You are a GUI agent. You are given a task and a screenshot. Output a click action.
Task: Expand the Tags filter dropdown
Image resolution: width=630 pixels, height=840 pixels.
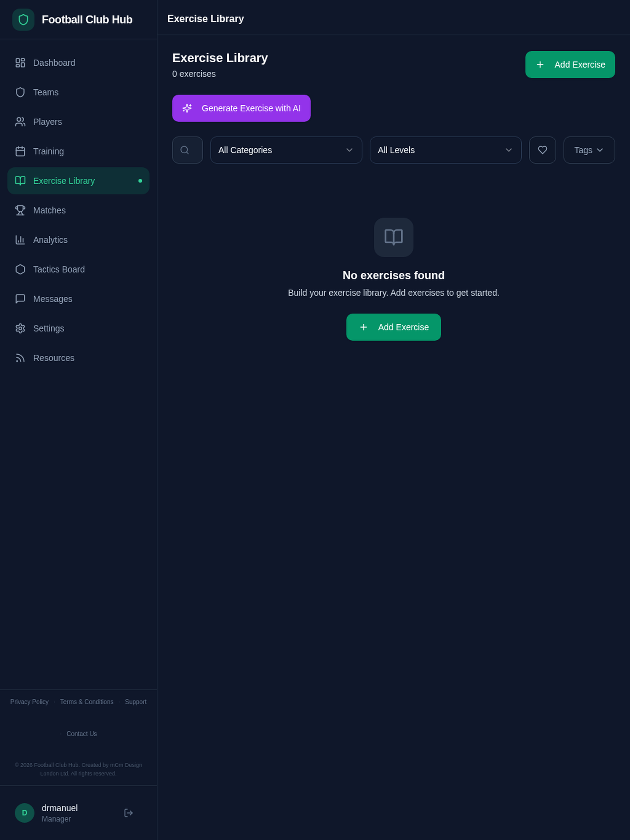589,150
